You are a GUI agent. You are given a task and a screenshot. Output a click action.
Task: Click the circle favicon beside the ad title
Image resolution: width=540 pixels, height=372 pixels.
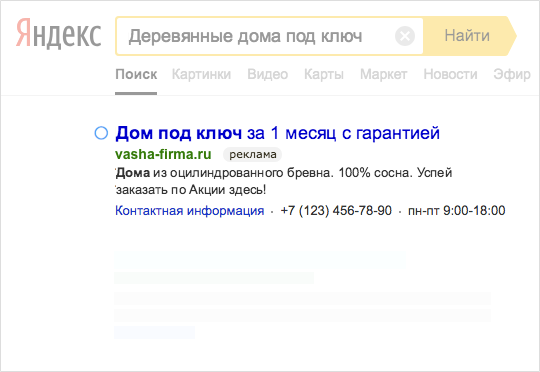(x=101, y=133)
